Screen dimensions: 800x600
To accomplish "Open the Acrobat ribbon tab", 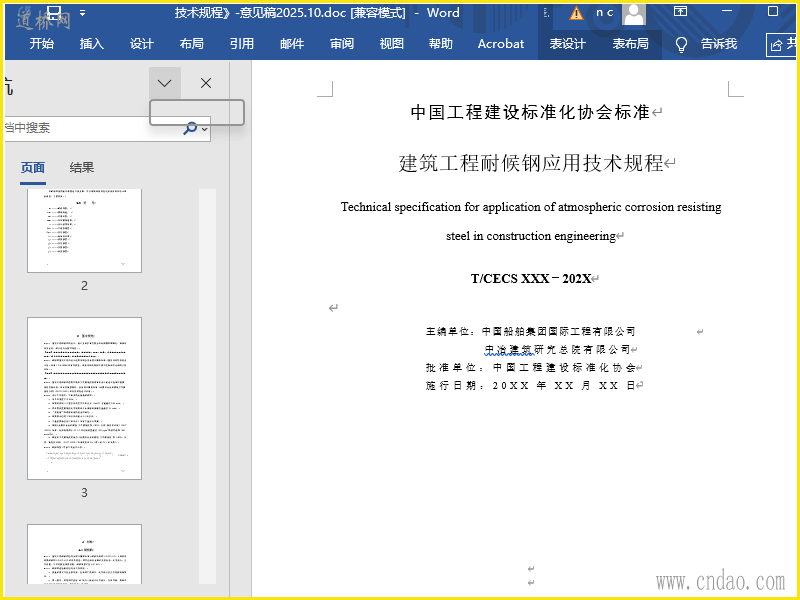I will (501, 44).
